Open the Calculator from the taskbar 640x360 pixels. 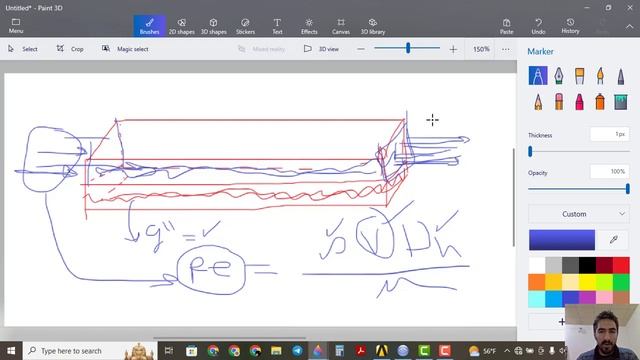pyautogui.click(x=339, y=351)
